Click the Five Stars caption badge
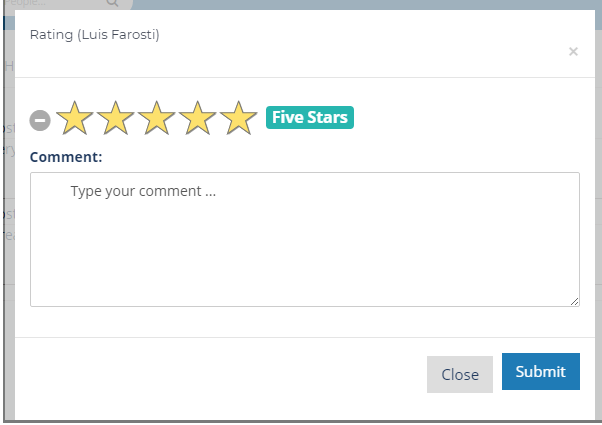This screenshot has width=602, height=425. (310, 117)
